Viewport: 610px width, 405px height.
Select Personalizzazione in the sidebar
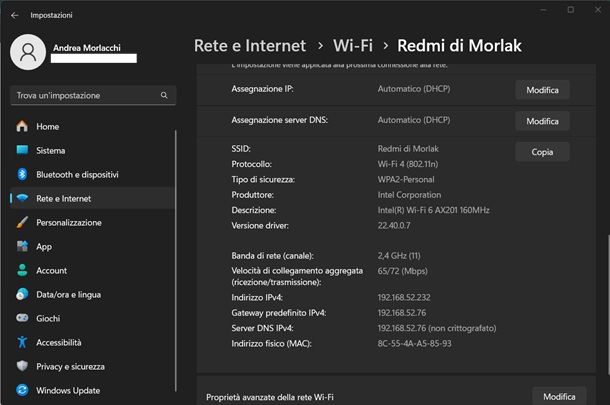[x=93, y=223]
